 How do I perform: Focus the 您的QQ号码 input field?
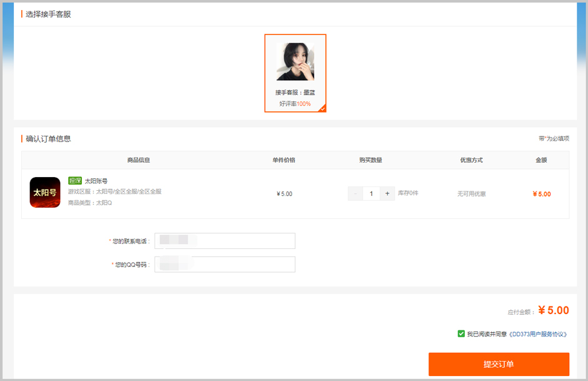tap(225, 265)
